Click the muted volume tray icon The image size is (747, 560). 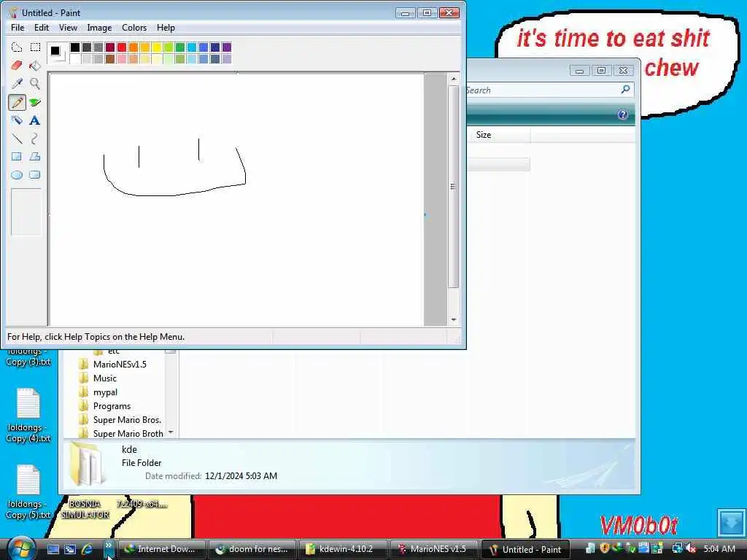pos(691,548)
